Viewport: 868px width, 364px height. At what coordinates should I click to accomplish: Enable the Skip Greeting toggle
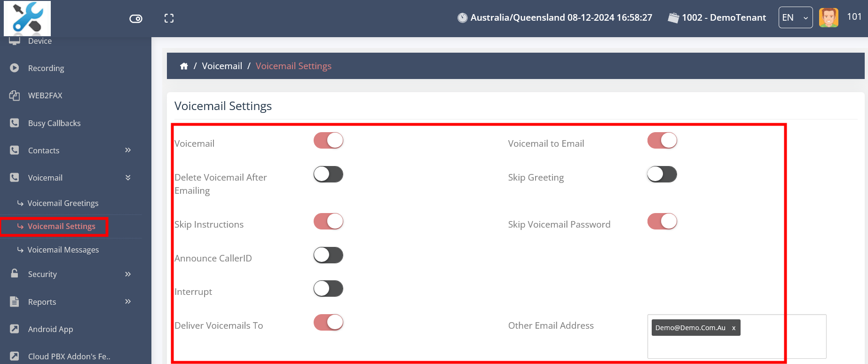tap(662, 174)
